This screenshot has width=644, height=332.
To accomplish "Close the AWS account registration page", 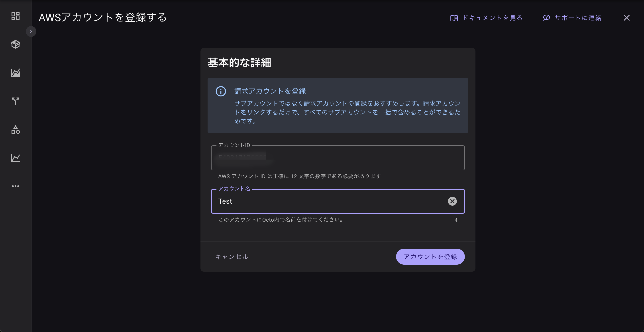I will click(626, 18).
